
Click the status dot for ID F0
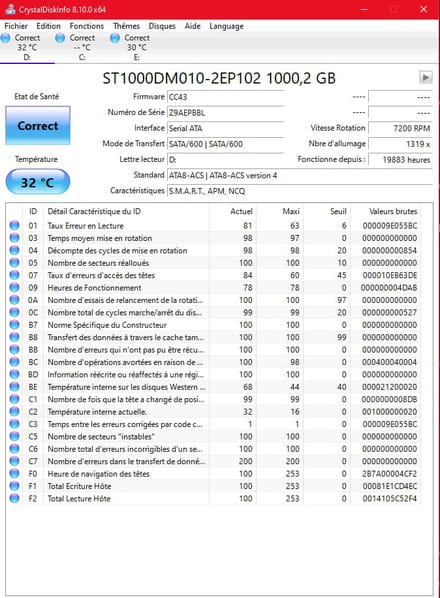pos(14,474)
